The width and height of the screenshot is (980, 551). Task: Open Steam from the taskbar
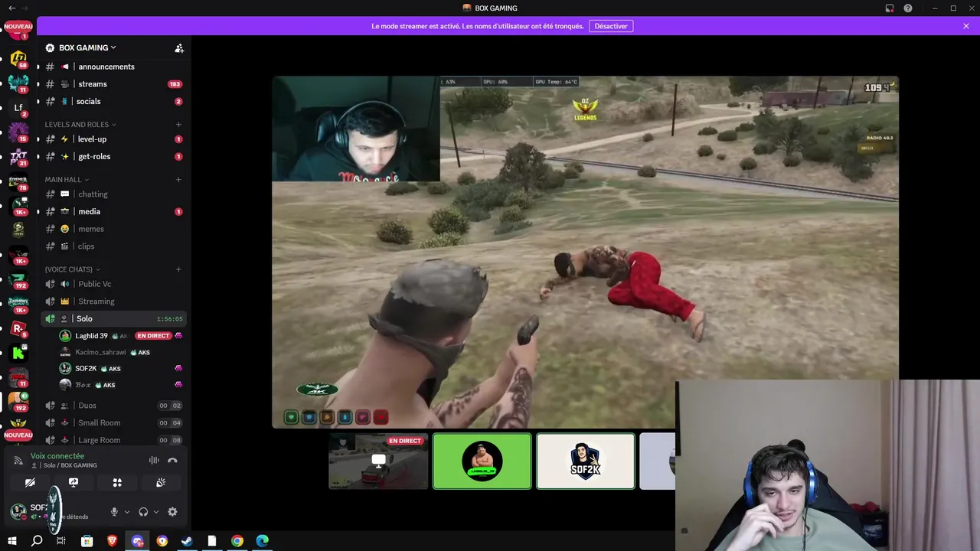(x=187, y=541)
